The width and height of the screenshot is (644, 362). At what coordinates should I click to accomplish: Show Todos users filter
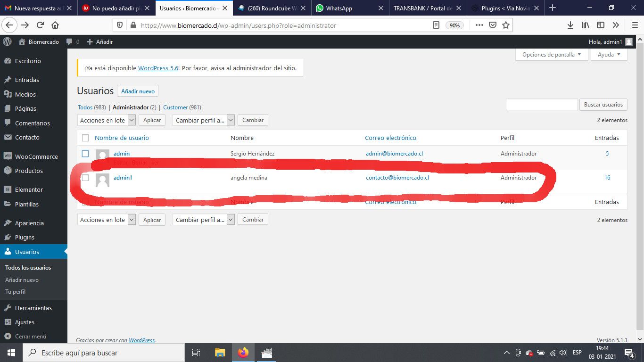[85, 107]
